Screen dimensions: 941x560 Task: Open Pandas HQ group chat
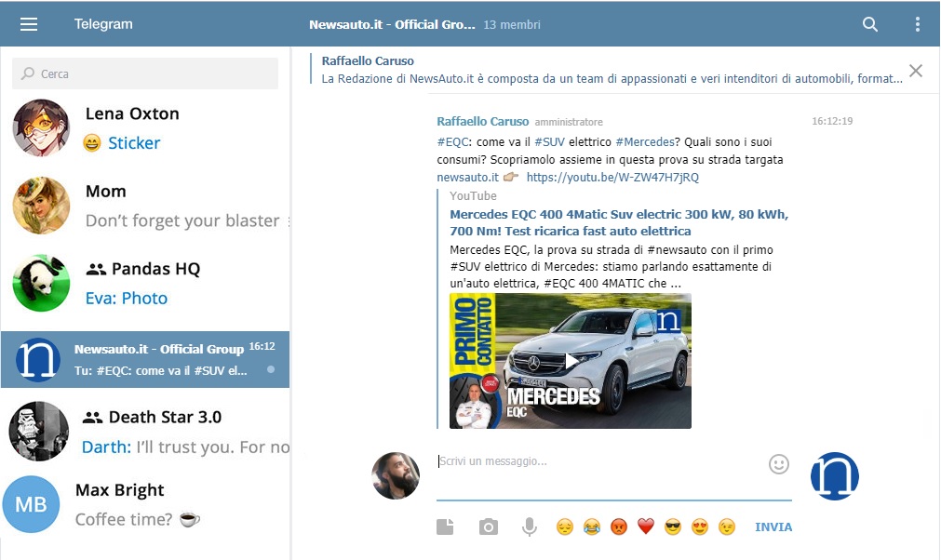145,283
